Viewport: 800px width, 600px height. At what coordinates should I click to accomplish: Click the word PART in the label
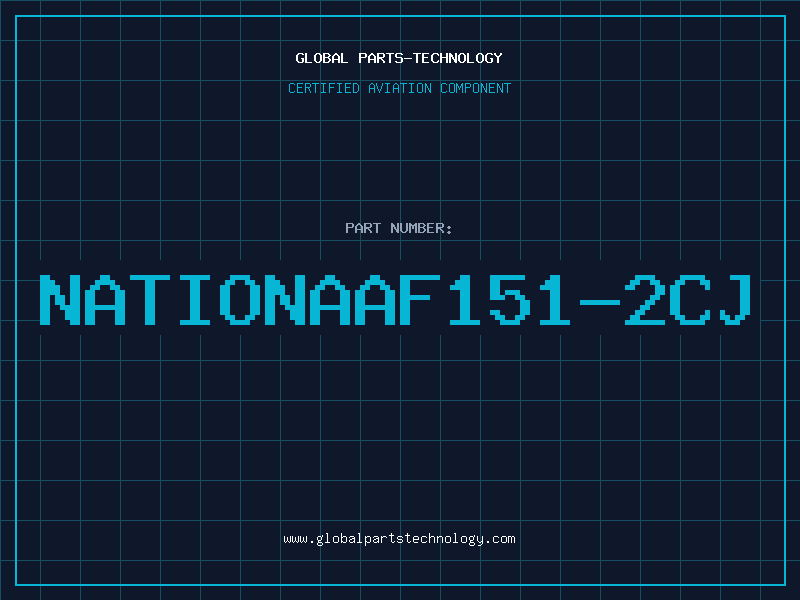363,228
